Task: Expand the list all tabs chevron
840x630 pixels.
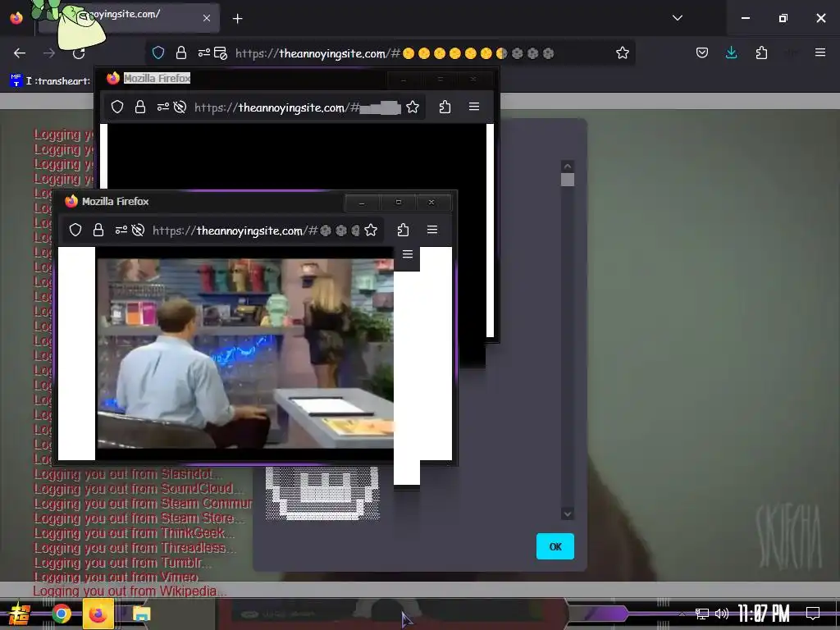Action: (x=677, y=18)
